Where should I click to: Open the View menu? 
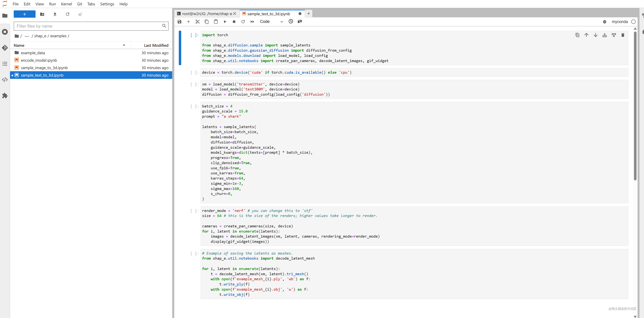tap(40, 4)
